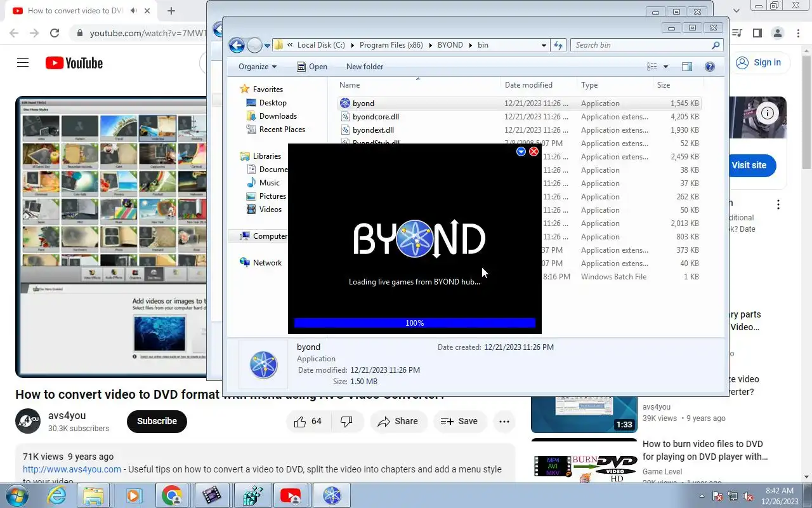Reload the YouTube page in Chrome

[x=55, y=33]
